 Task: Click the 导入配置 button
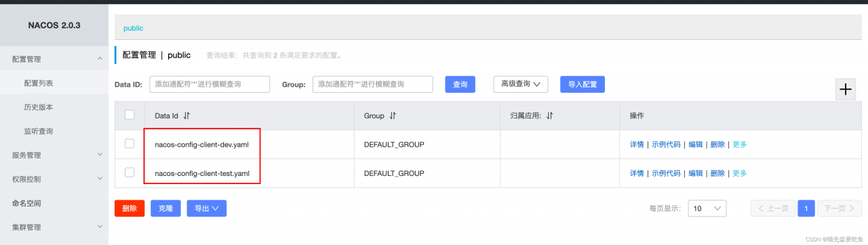[583, 84]
